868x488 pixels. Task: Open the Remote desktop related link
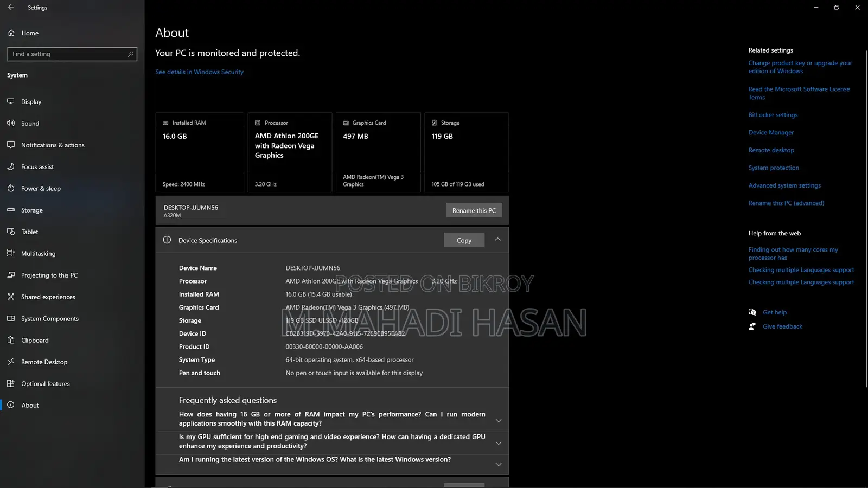(771, 150)
